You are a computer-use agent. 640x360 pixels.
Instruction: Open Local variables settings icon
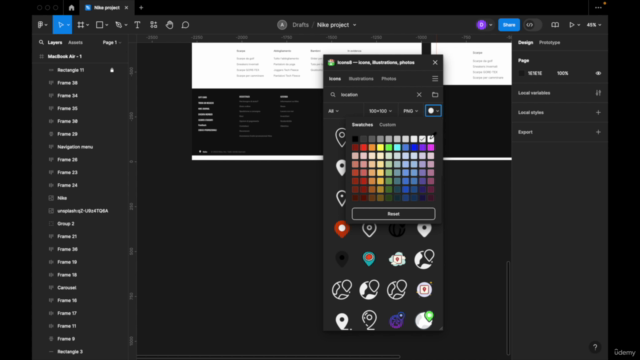tap(598, 93)
